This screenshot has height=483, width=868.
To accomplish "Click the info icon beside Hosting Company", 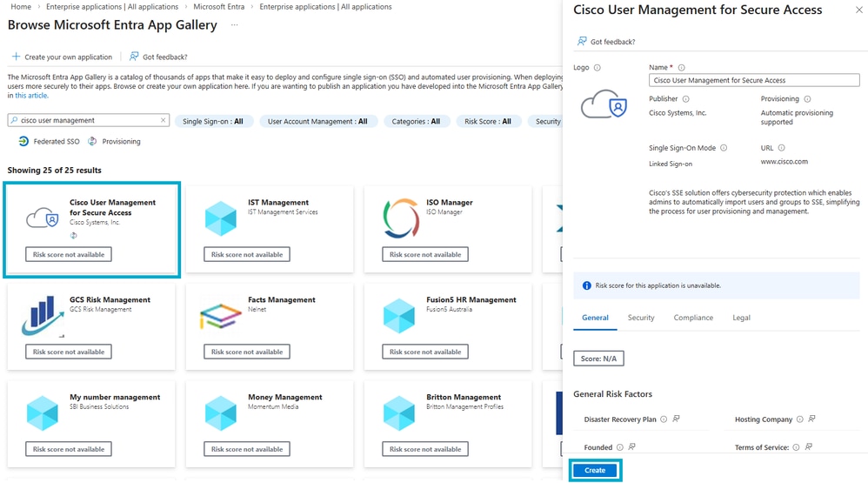I will tap(799, 419).
